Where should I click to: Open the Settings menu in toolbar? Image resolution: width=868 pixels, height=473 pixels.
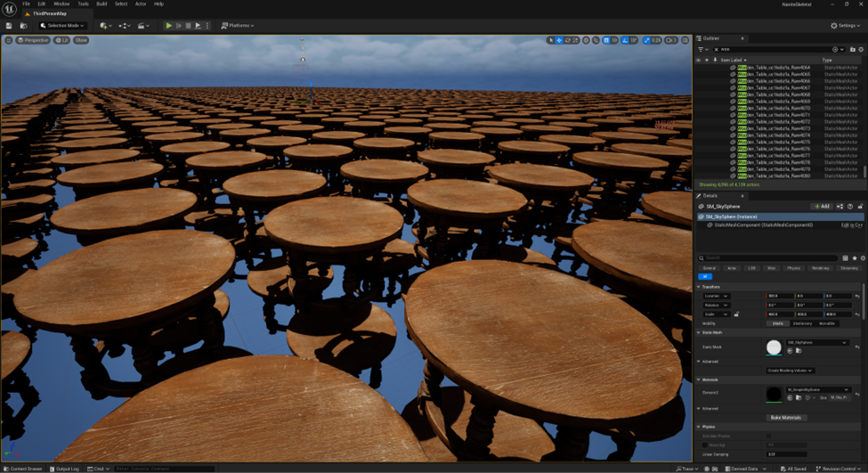point(846,26)
